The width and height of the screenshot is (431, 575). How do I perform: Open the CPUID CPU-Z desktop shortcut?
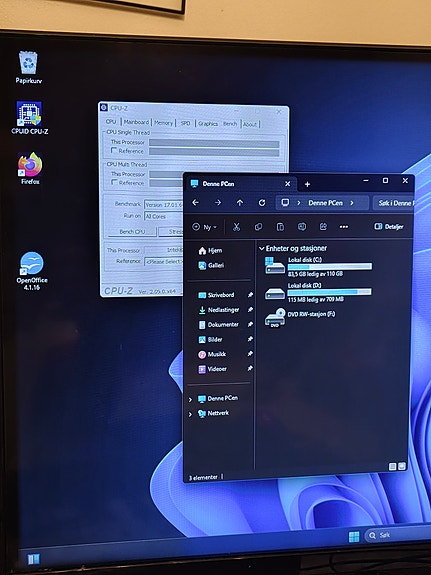point(29,118)
